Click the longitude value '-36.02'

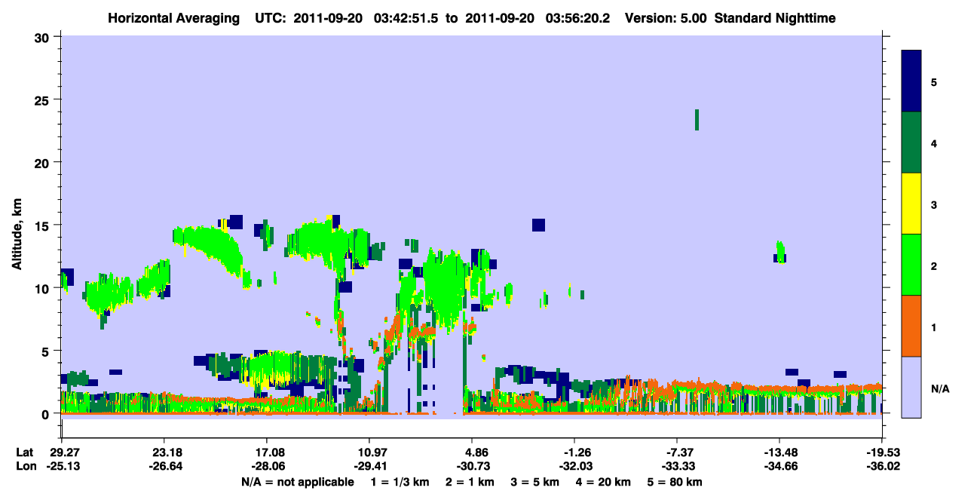pyautogui.click(x=882, y=467)
